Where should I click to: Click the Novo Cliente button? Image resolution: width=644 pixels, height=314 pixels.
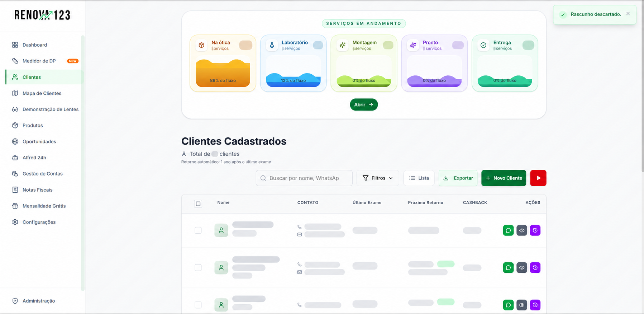(x=504, y=178)
